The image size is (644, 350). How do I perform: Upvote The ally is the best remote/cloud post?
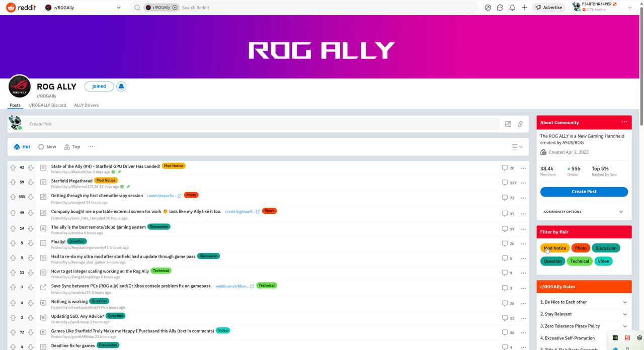13,228
